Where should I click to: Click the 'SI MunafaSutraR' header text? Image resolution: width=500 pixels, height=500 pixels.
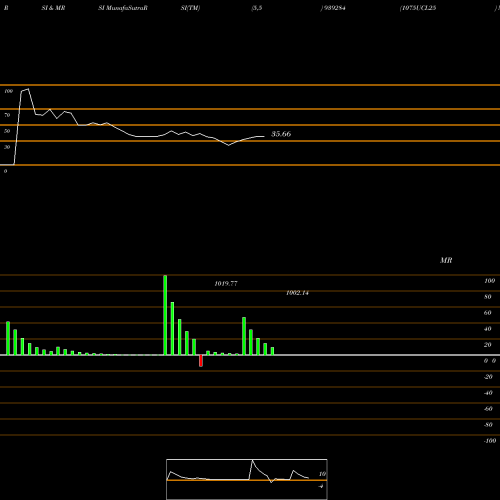click(123, 8)
